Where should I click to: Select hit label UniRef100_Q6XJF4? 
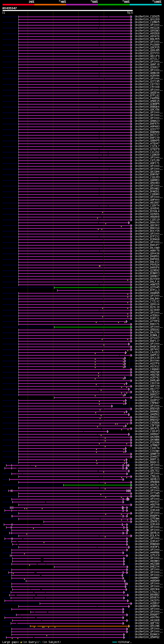click(x=147, y=56)
